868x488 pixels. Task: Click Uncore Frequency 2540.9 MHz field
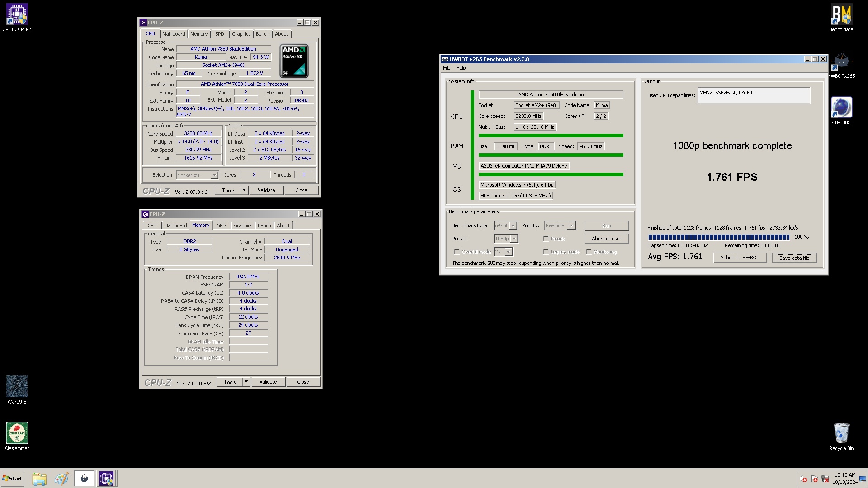pyautogui.click(x=287, y=258)
